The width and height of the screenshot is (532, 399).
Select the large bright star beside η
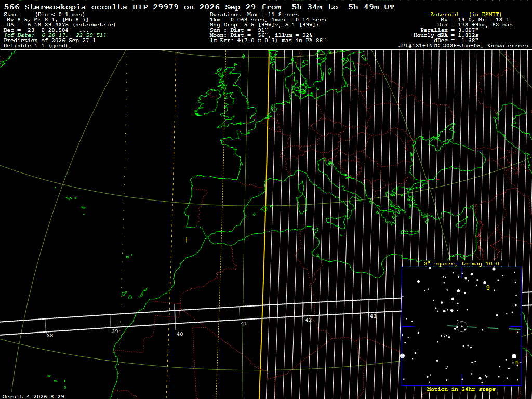point(514,356)
